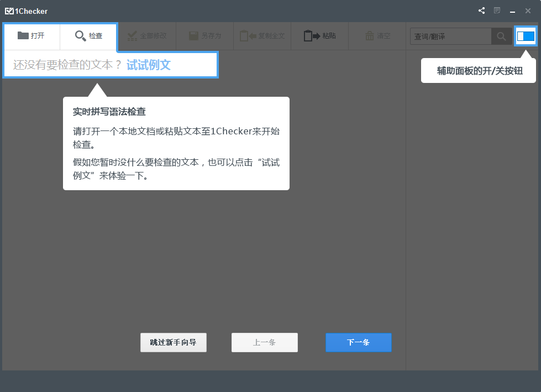Open the share icon in title bar

(x=481, y=11)
